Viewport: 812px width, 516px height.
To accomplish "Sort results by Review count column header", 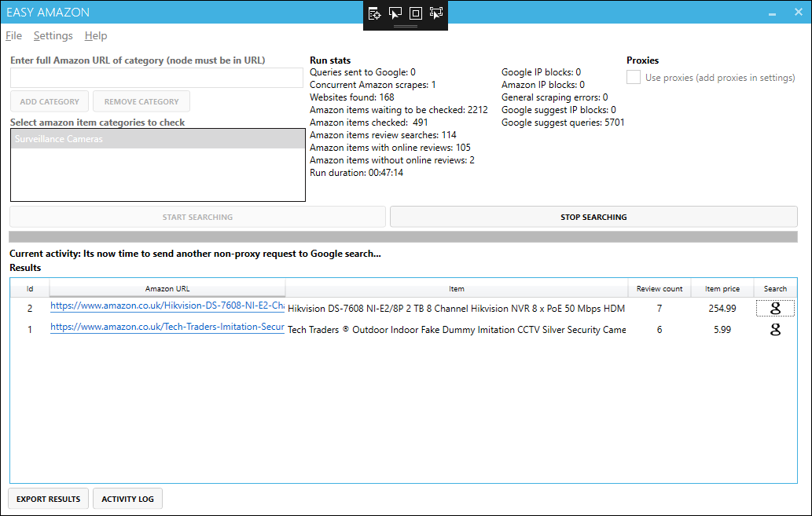I will [x=659, y=288].
